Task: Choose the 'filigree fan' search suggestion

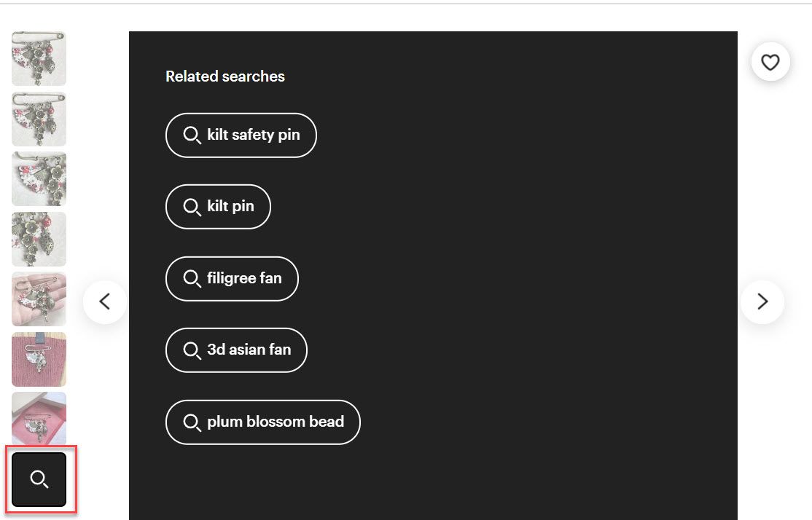Action: pyautogui.click(x=243, y=277)
